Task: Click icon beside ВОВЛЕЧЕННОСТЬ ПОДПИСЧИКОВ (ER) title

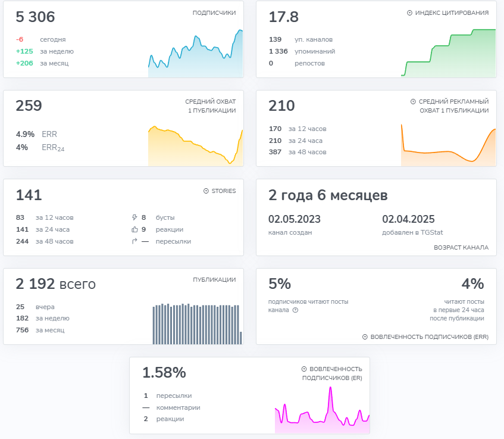Action: [x=304, y=369]
